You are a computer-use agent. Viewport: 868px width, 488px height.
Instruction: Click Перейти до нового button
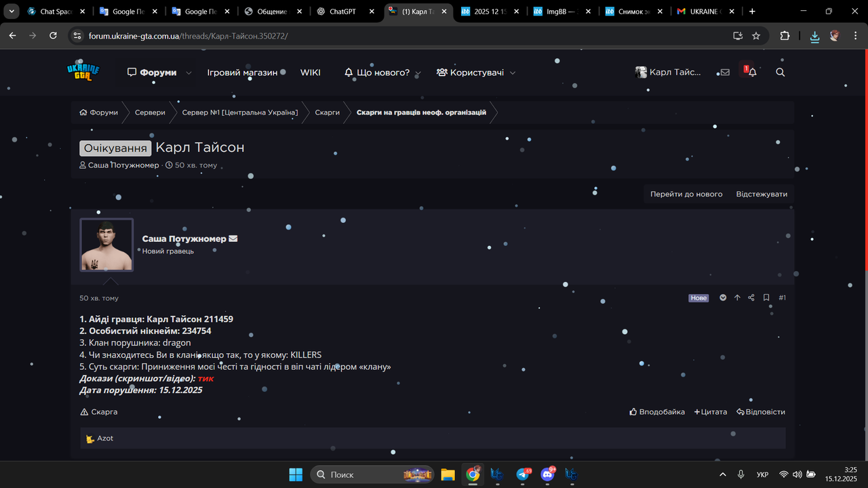pyautogui.click(x=686, y=194)
